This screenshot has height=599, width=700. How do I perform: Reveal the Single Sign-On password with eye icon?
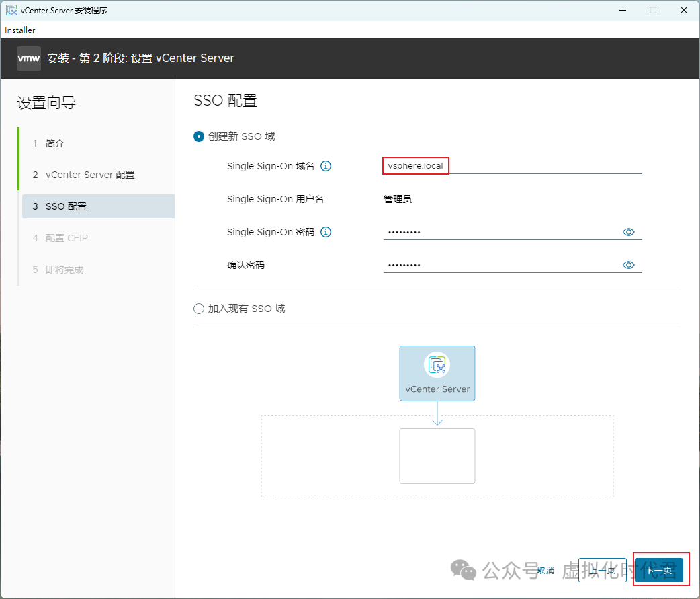[x=629, y=232]
